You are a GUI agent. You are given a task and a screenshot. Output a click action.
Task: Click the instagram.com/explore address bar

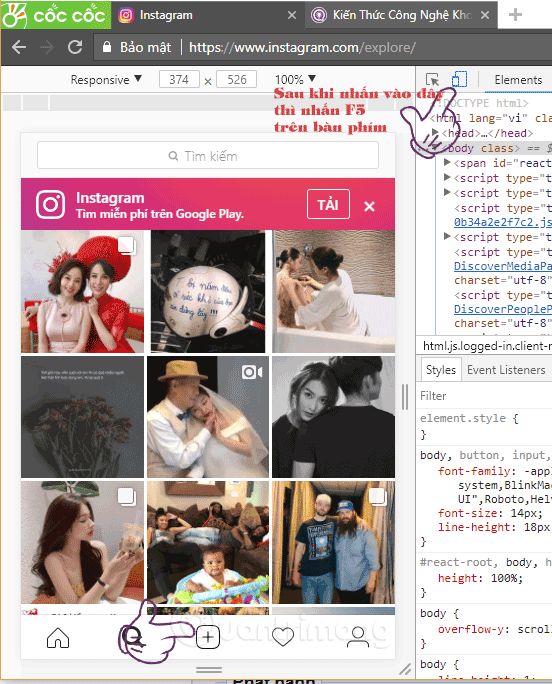click(x=302, y=47)
